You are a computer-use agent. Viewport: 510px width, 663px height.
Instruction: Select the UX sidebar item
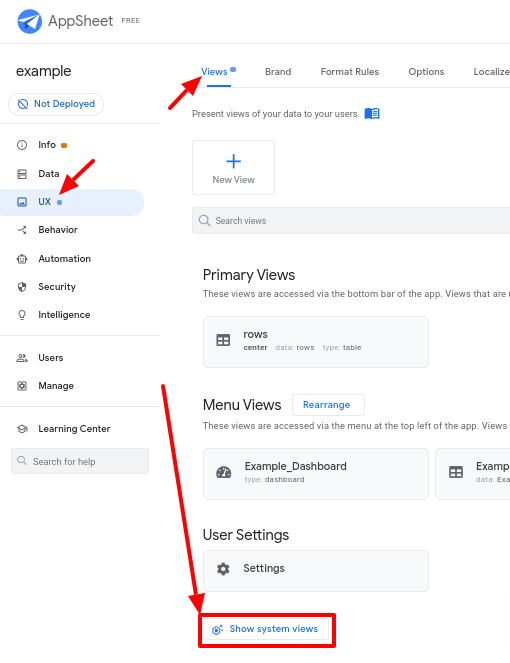point(72,202)
